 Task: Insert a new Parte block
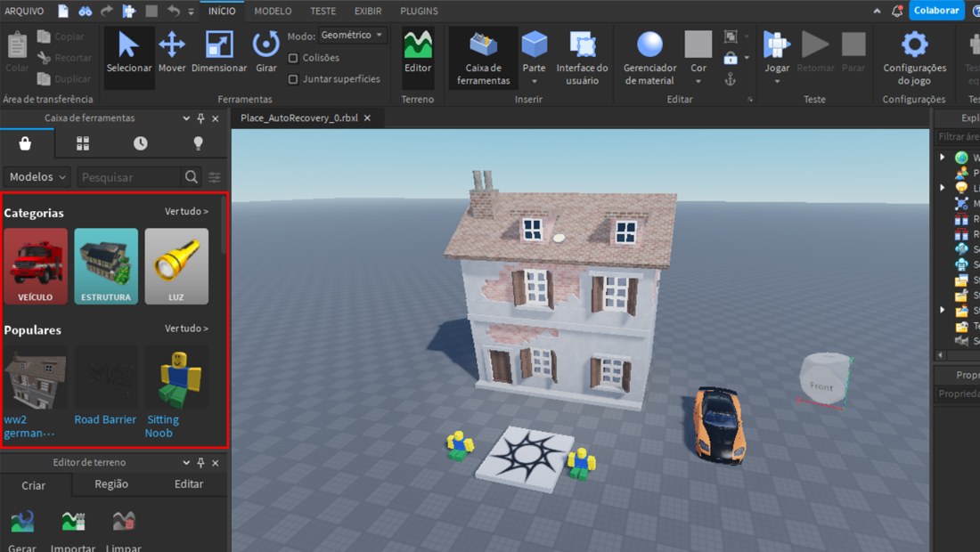click(x=534, y=53)
